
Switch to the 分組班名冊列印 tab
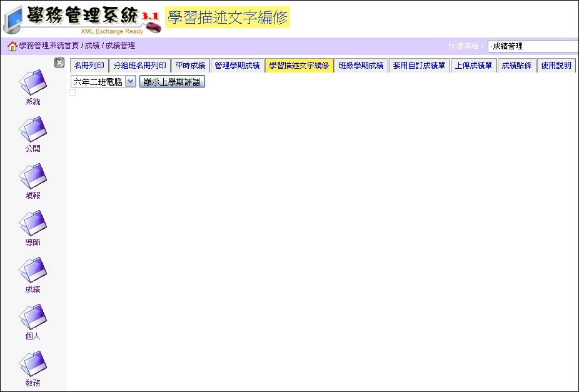139,65
